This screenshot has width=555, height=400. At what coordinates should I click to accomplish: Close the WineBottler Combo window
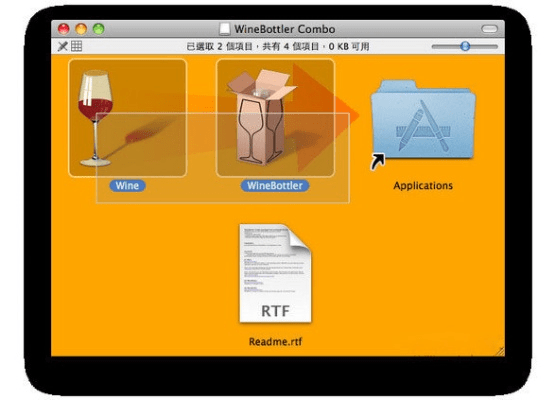coord(64,29)
